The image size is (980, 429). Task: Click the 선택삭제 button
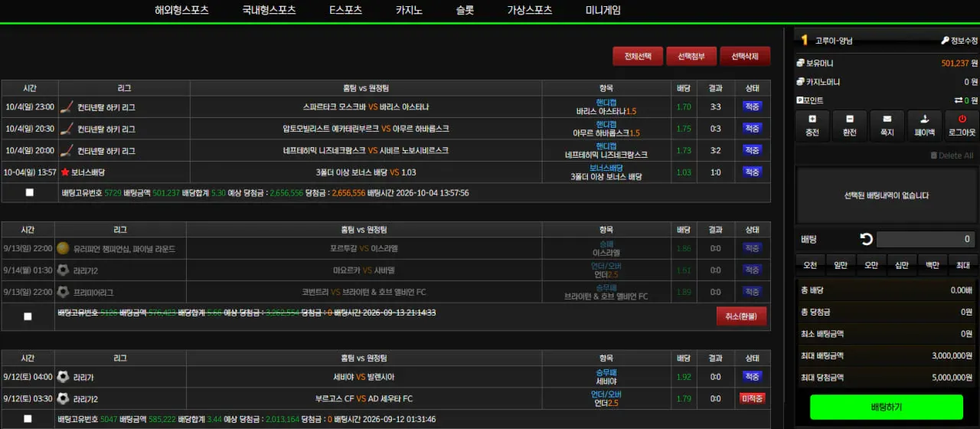[745, 56]
